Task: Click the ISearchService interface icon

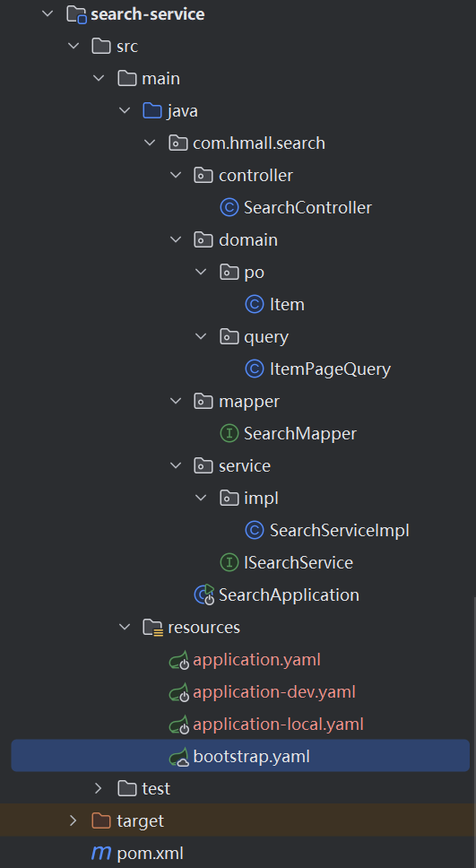Action: pos(229,562)
